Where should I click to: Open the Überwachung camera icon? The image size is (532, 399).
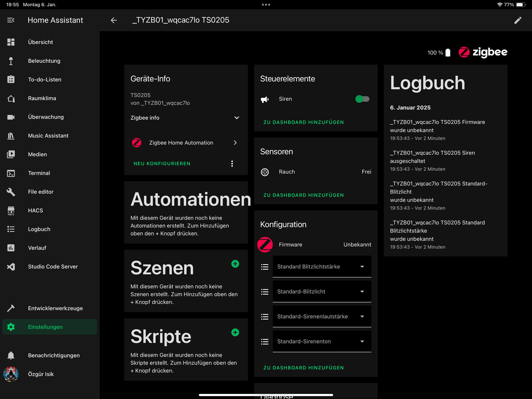click(11, 117)
